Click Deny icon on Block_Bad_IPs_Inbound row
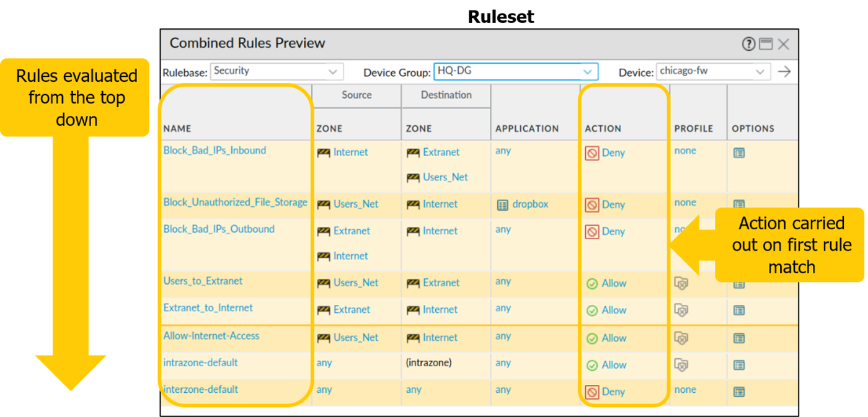The height and width of the screenshot is (417, 868). tap(592, 153)
